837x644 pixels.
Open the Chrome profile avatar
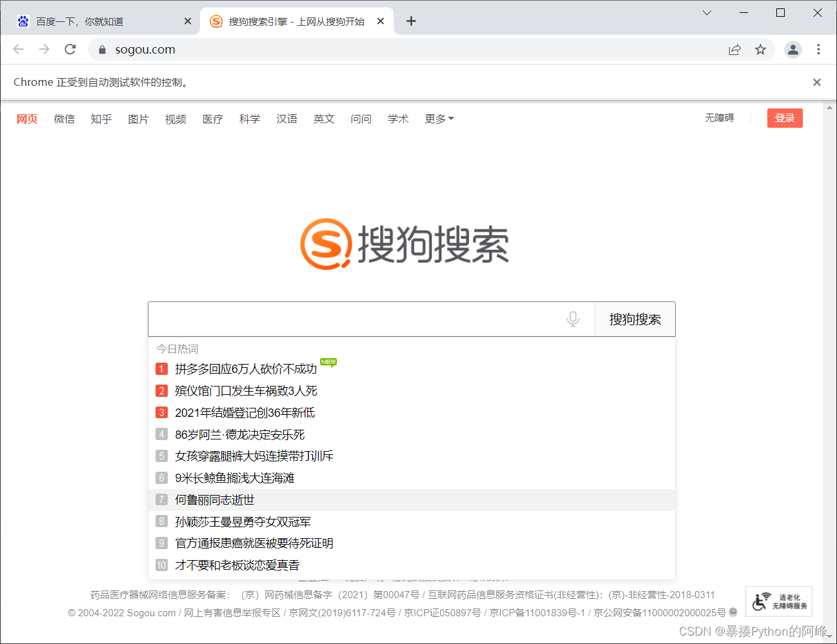pos(792,50)
